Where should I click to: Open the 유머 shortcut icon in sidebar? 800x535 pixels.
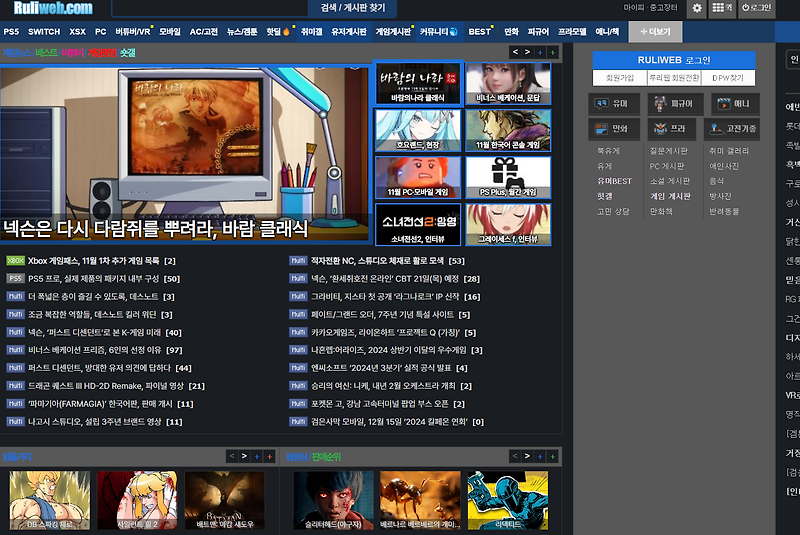tap(612, 104)
